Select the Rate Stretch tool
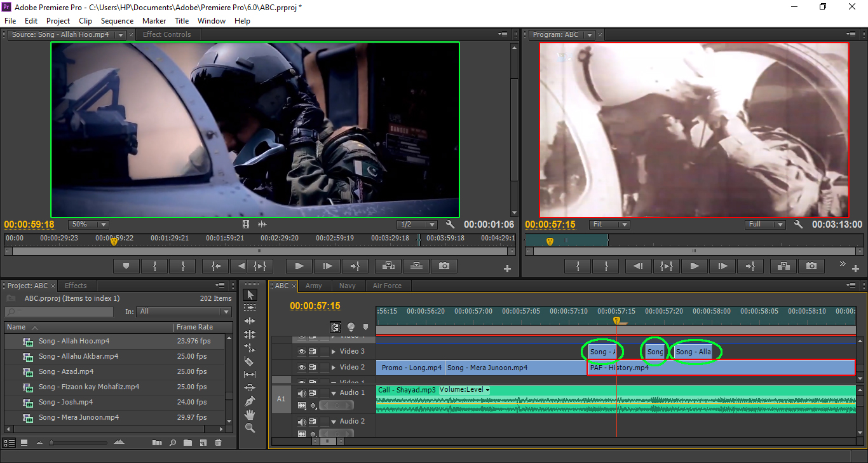 point(250,348)
